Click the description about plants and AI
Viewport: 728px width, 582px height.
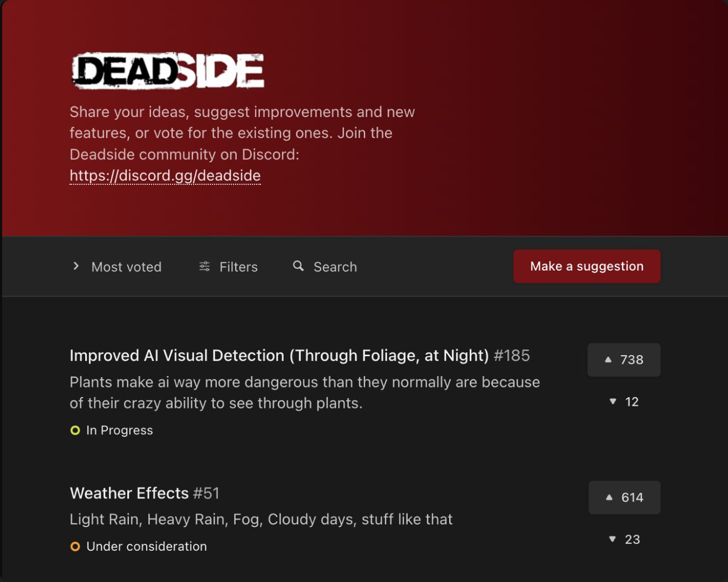click(x=305, y=393)
